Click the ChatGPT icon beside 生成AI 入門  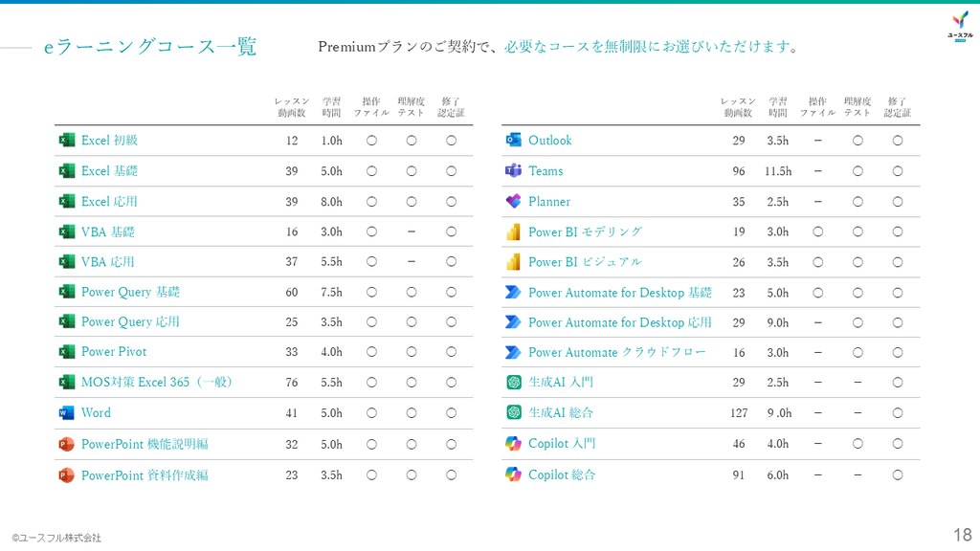coord(513,383)
